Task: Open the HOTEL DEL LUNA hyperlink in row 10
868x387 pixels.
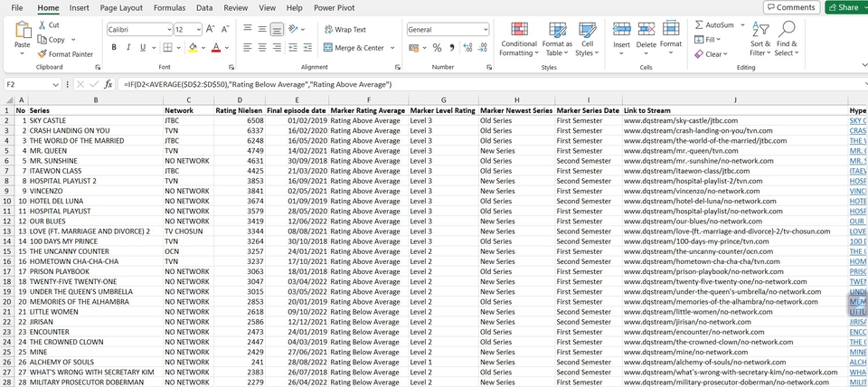Action: [x=858, y=201]
